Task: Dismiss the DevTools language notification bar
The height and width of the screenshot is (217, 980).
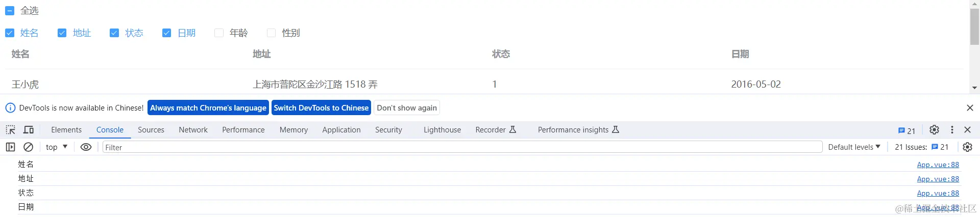Action: (x=970, y=108)
